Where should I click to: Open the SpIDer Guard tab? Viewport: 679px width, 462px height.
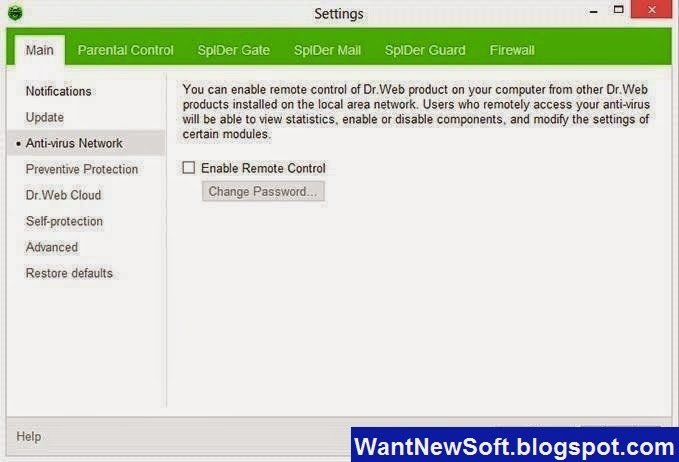tap(425, 50)
